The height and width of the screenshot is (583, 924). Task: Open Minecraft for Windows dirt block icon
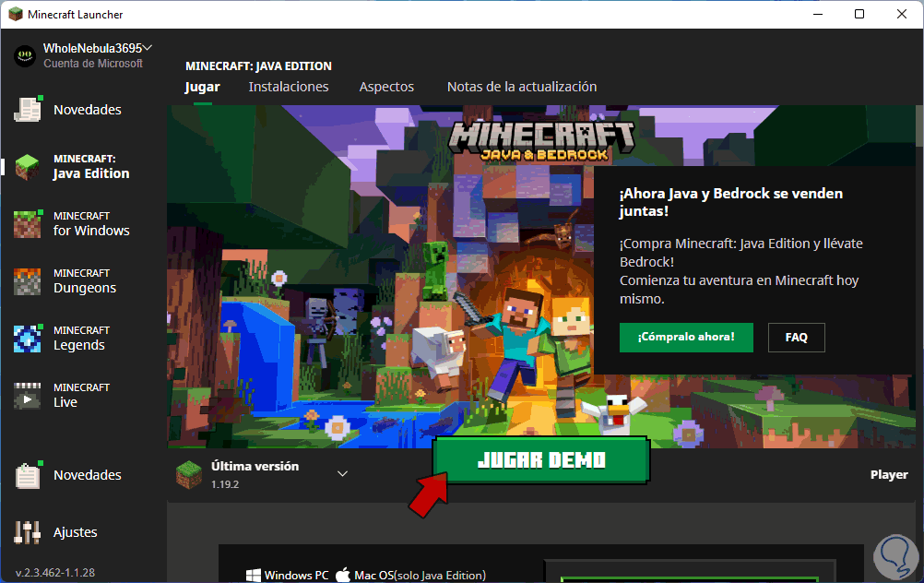coord(28,223)
